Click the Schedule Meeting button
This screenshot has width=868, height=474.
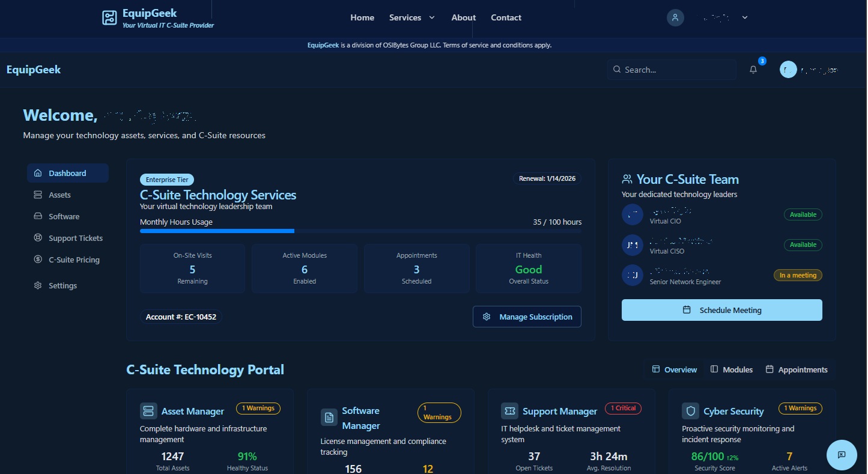pyautogui.click(x=721, y=310)
